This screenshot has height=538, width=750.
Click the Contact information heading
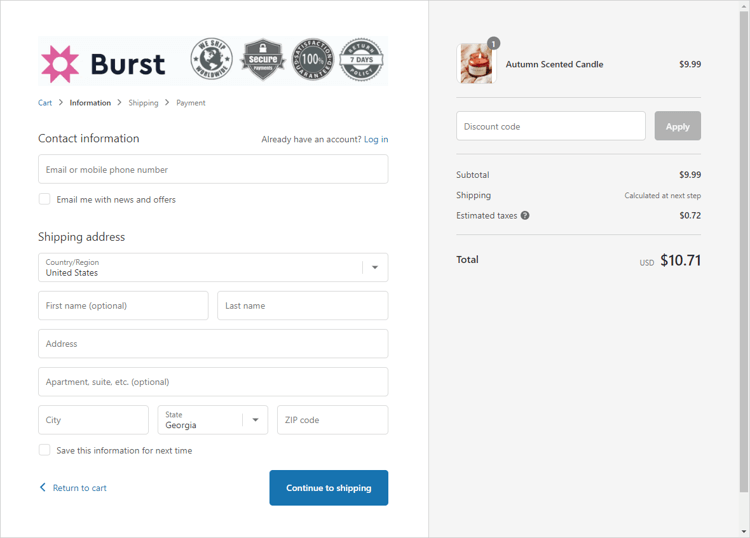(x=89, y=138)
